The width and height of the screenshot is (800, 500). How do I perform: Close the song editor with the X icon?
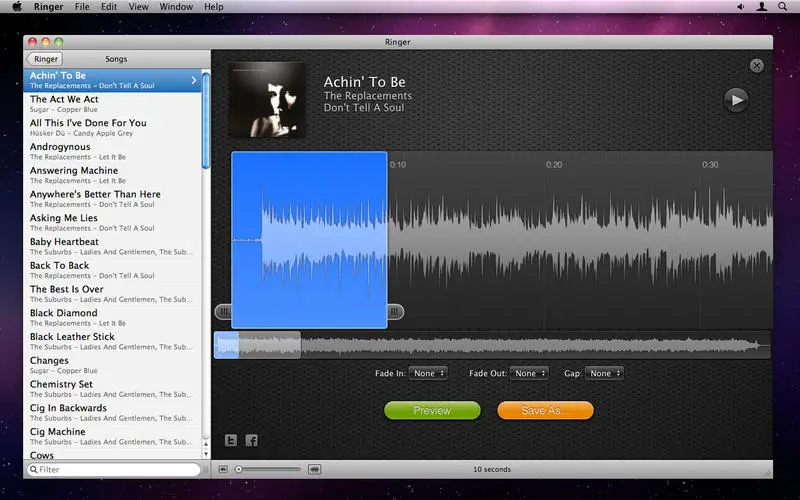[757, 65]
